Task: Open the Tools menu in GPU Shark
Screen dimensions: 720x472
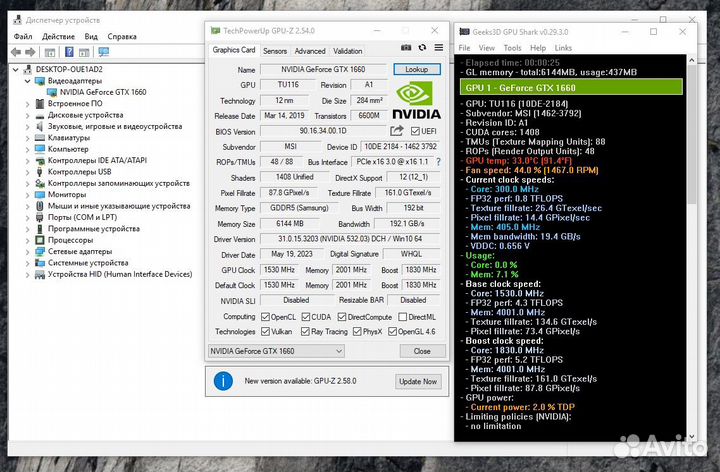Action: tap(512, 48)
